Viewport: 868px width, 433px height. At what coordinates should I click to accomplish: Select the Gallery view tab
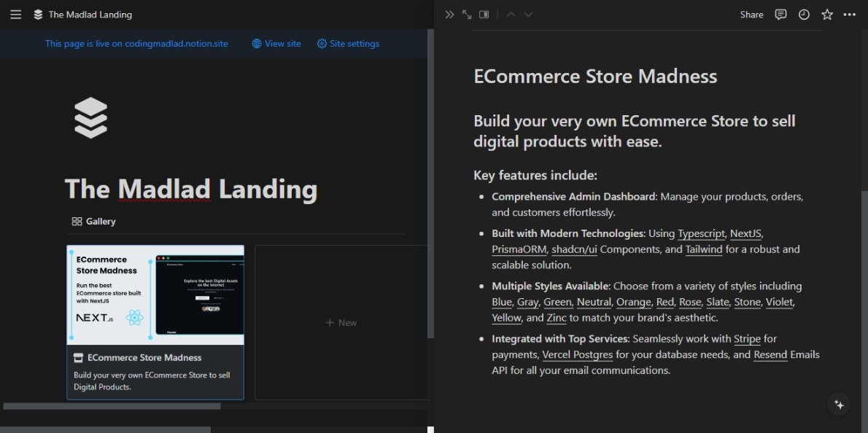(93, 221)
